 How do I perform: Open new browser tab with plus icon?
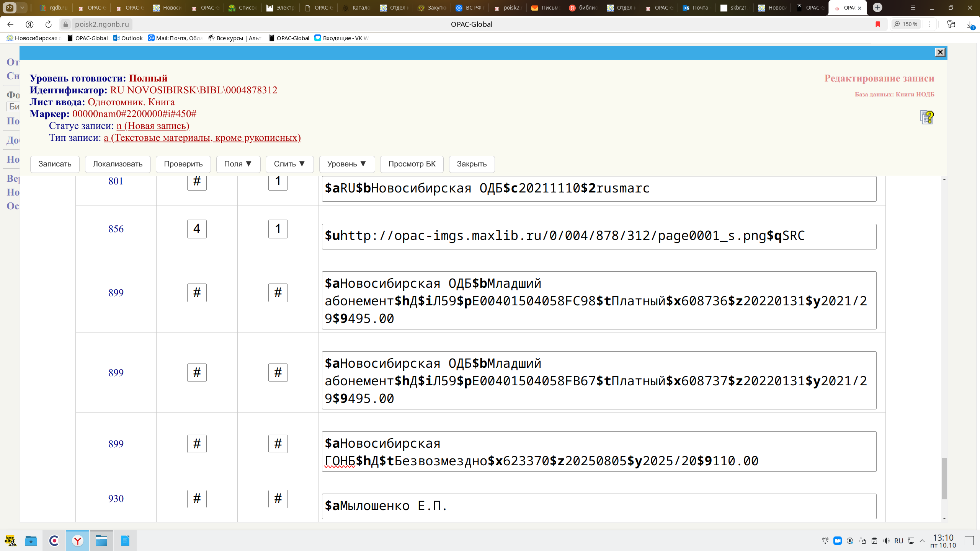pyautogui.click(x=877, y=7)
